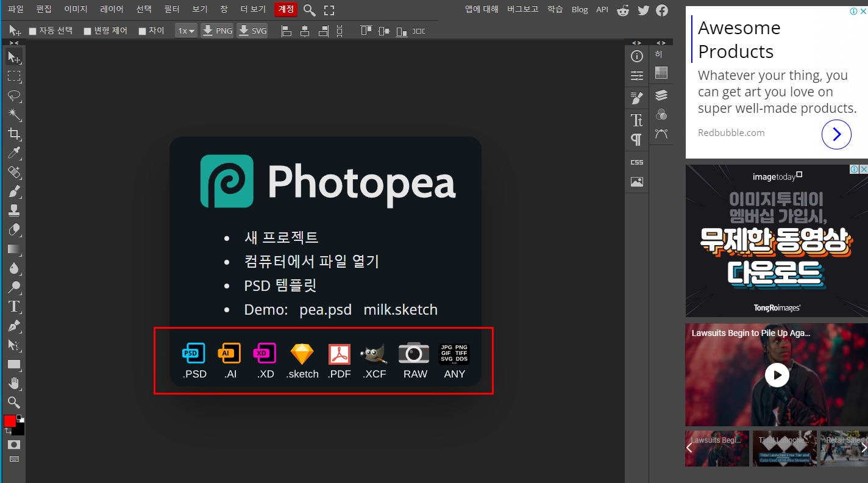Activate the Crop tool
868x483 pixels.
(x=13, y=134)
